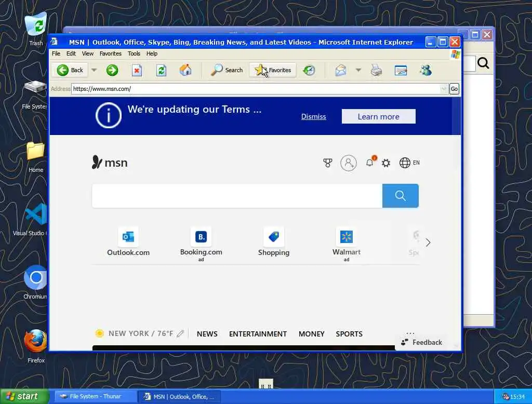Open the Tools menu
Screen dimensions: 532x404
pos(134,53)
